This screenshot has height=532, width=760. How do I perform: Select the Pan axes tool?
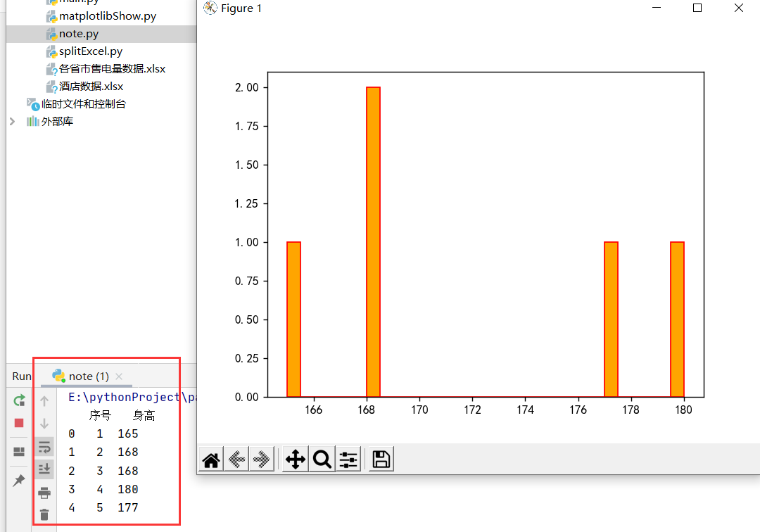pos(295,460)
